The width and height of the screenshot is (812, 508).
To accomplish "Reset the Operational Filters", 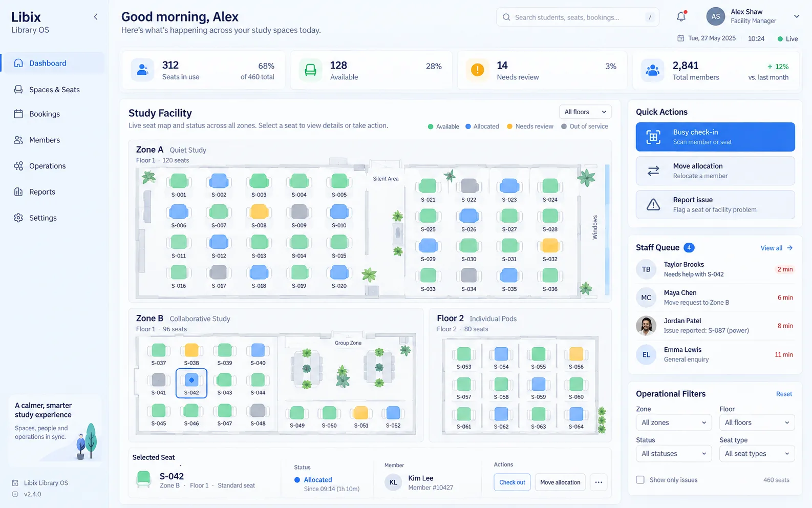I will 784,394.
